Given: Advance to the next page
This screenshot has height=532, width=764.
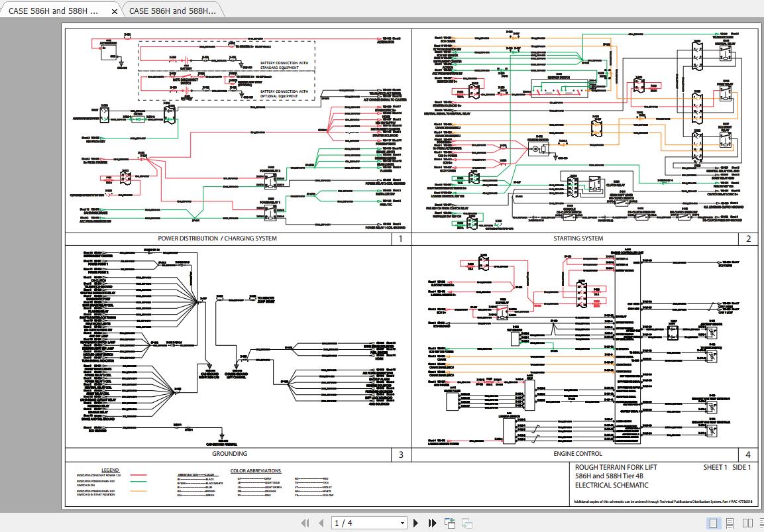Looking at the screenshot, I should point(416,523).
